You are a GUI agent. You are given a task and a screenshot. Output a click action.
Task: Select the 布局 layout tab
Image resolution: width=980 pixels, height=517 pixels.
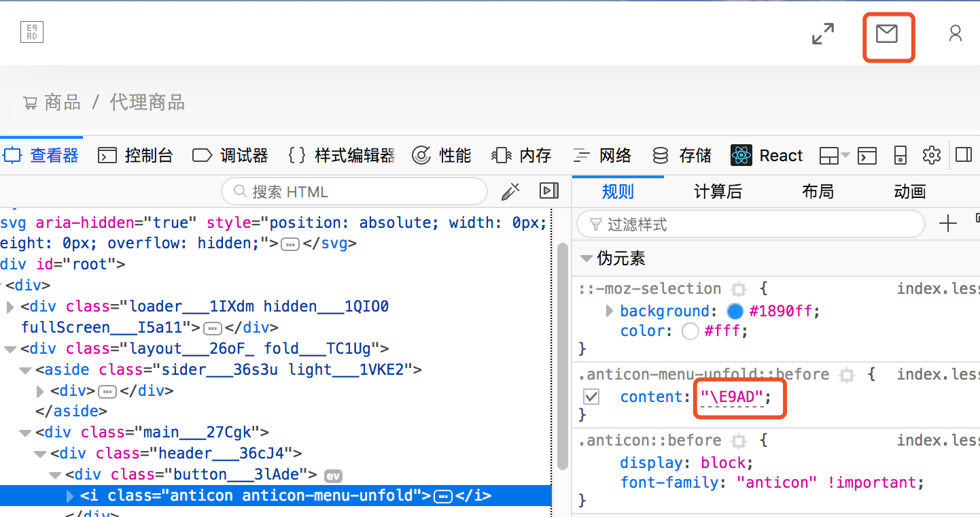pos(818,192)
